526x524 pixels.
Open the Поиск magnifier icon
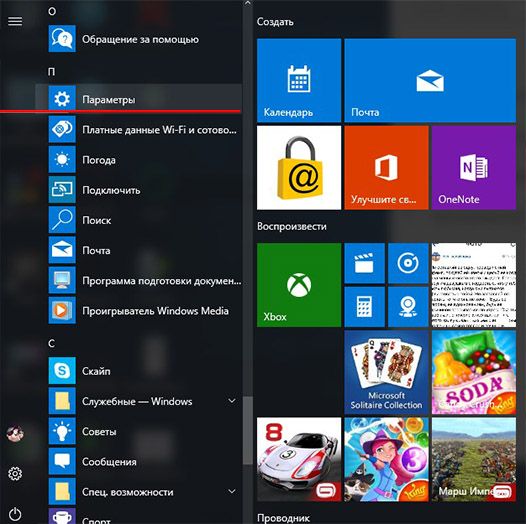pos(62,220)
